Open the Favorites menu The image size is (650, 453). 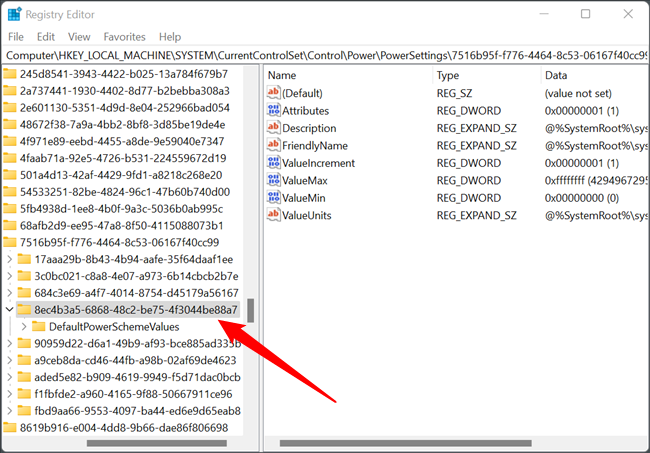(x=124, y=37)
